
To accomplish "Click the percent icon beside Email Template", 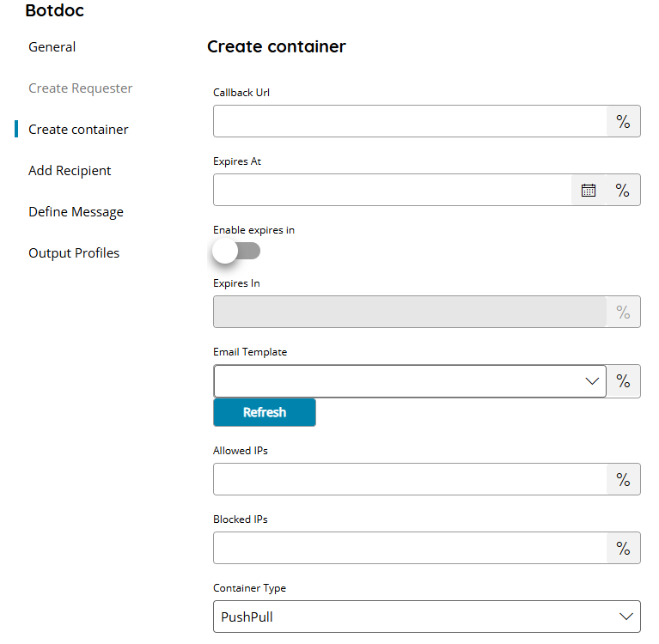I will tap(623, 381).
